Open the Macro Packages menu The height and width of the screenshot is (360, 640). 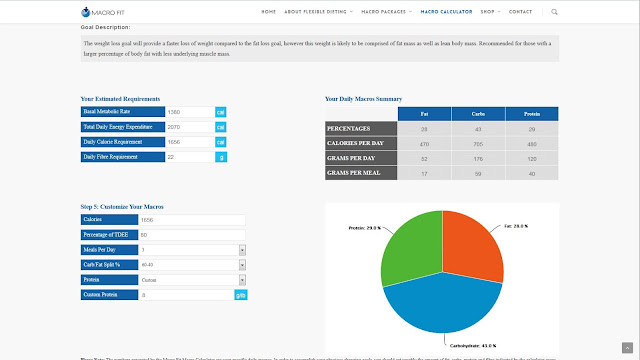tap(387, 12)
